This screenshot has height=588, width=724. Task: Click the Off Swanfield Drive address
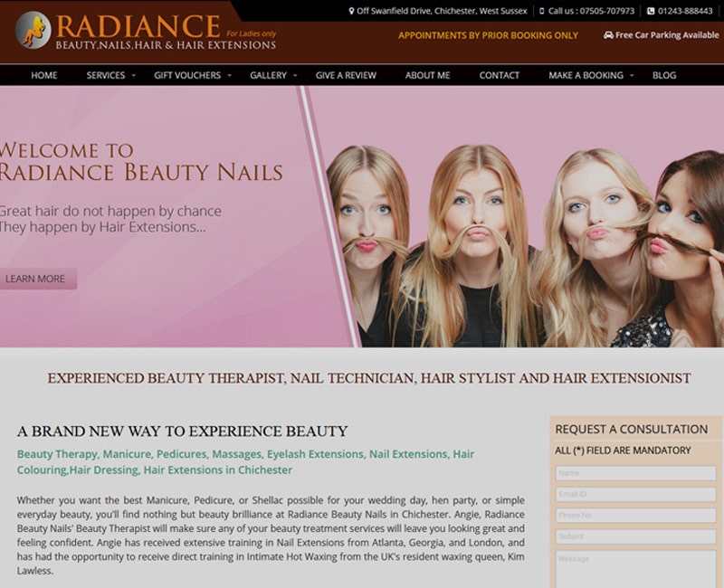pos(442,11)
